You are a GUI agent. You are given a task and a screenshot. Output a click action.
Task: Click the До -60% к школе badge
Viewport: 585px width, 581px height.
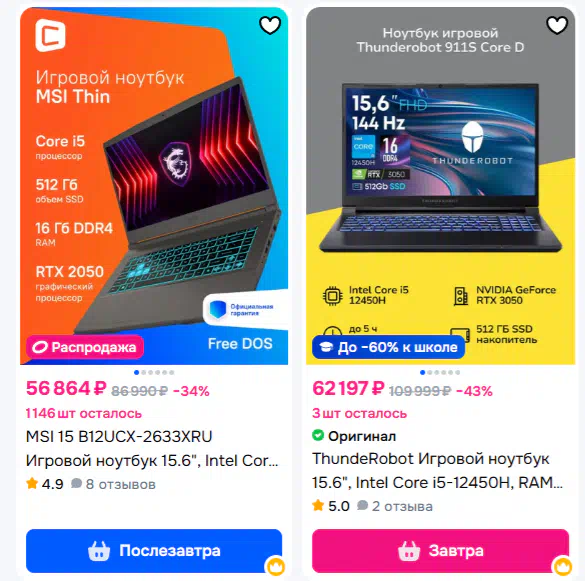388,347
